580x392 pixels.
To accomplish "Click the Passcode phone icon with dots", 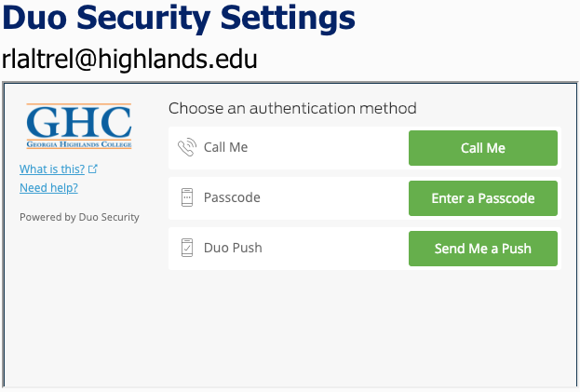I will [187, 197].
